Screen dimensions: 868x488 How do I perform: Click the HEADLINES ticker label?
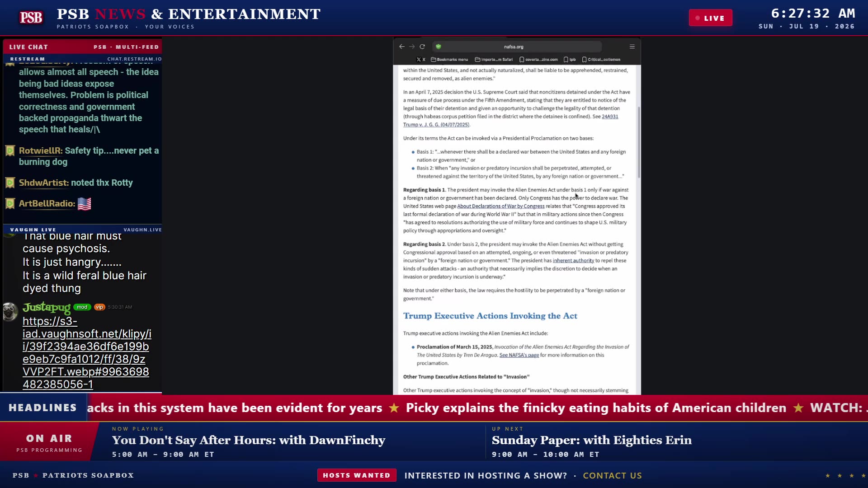pos(43,408)
